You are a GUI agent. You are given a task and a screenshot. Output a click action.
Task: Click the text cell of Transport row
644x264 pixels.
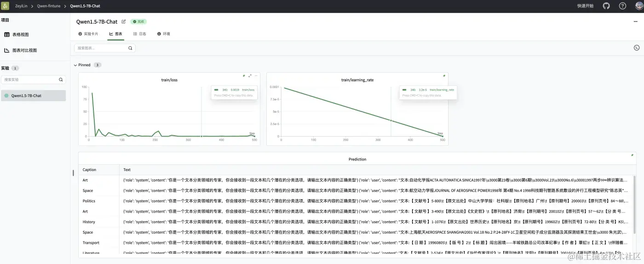375,242
